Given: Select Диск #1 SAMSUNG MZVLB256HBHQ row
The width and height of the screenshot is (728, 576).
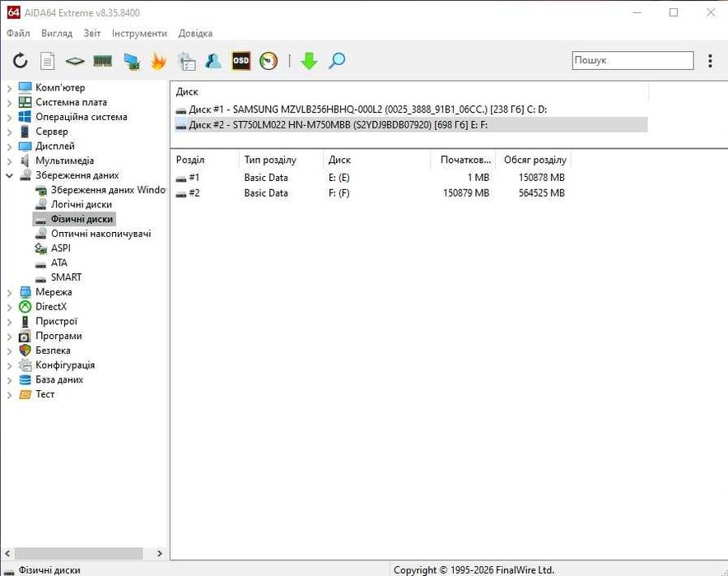Looking at the screenshot, I should coord(411,110).
